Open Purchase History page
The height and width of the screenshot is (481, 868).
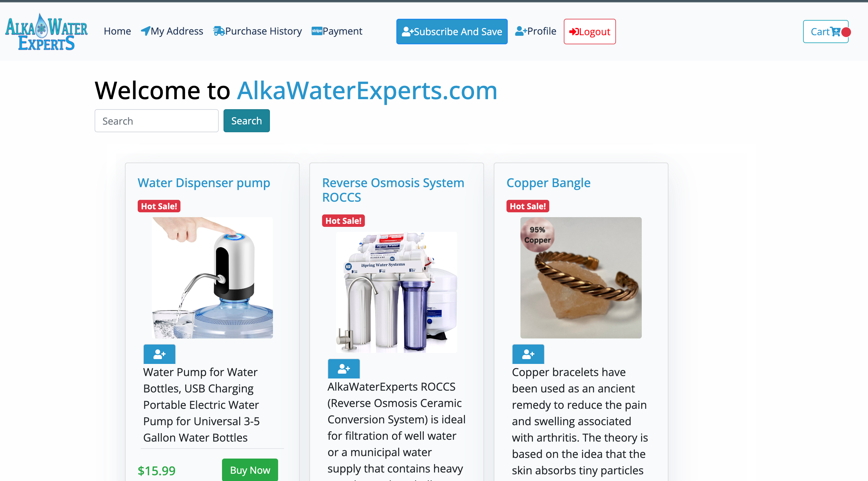[257, 31]
